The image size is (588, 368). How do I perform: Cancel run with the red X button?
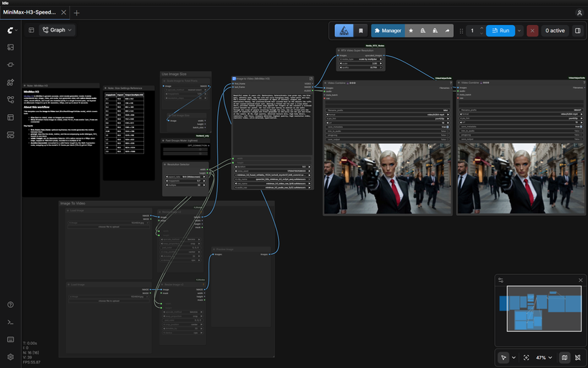532,31
